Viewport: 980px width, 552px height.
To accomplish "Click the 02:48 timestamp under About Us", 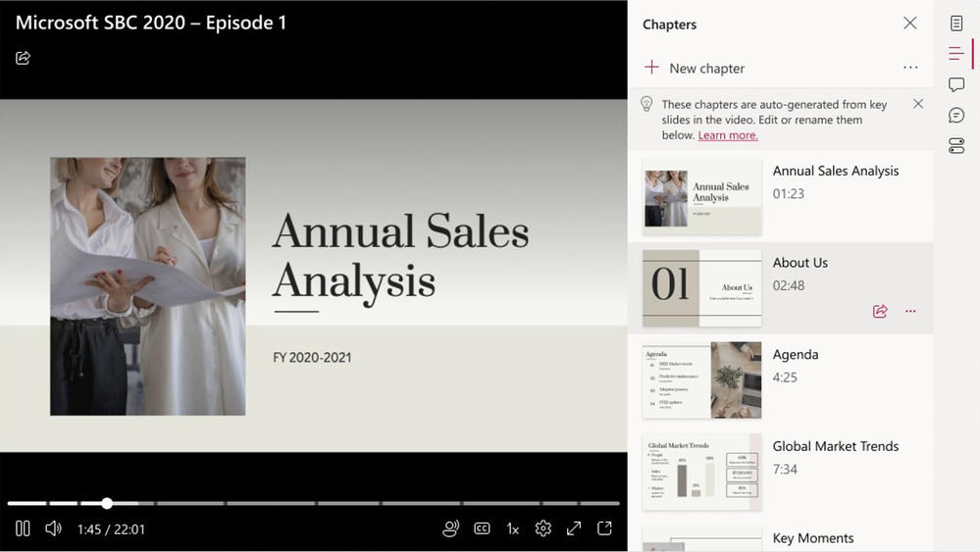I will coord(788,285).
